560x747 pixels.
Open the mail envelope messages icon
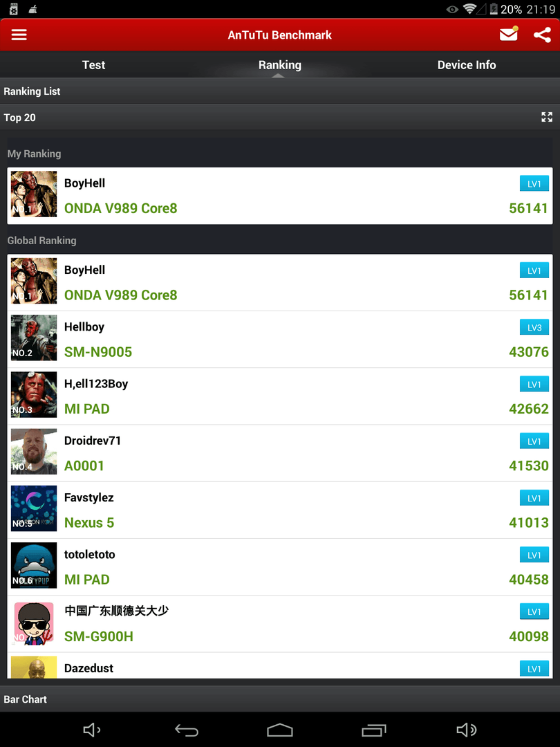509,35
